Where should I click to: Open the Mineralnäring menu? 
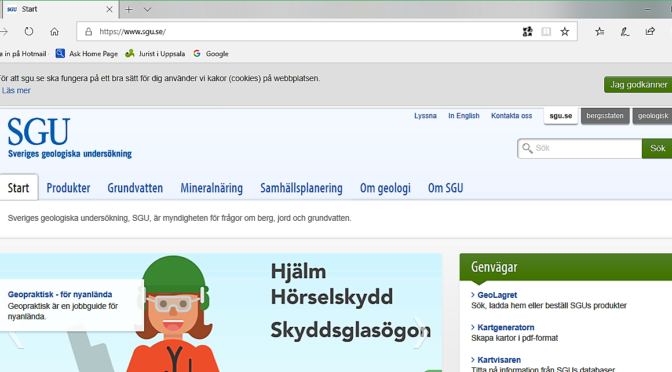pos(211,188)
